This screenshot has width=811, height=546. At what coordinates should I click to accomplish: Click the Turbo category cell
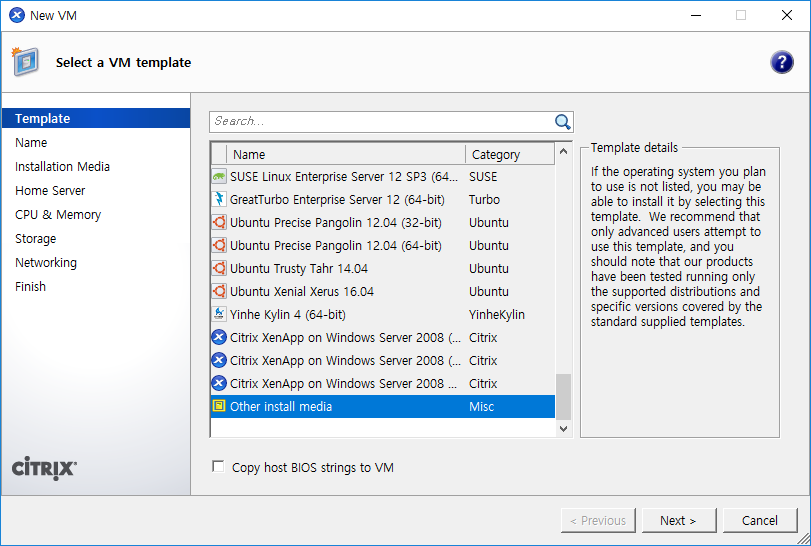pos(484,200)
